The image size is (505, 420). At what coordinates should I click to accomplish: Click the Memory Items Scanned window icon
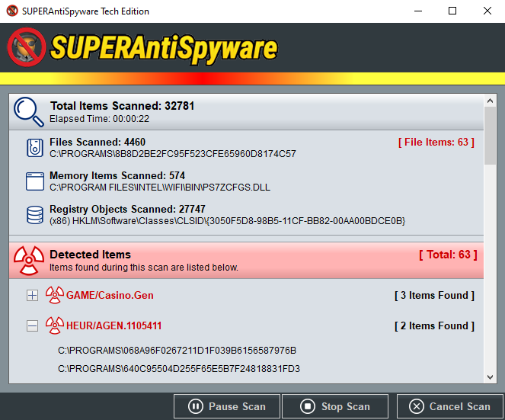(x=35, y=181)
